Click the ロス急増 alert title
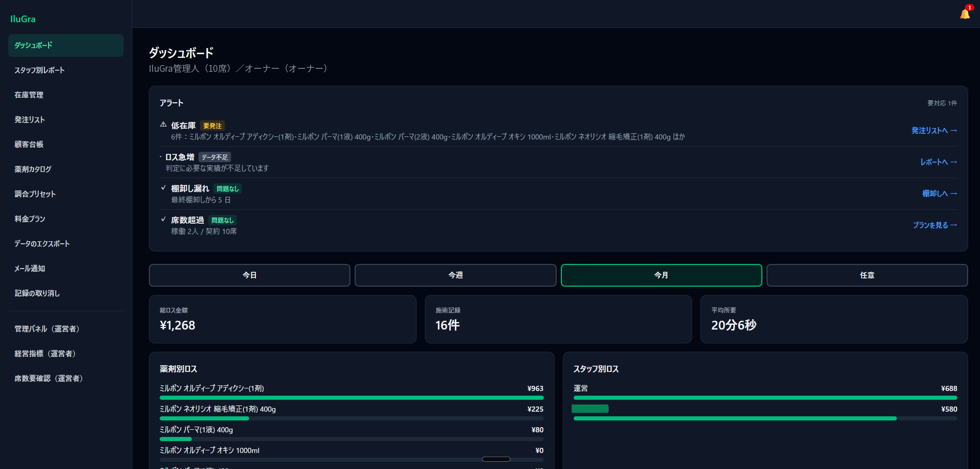 pyautogui.click(x=180, y=157)
